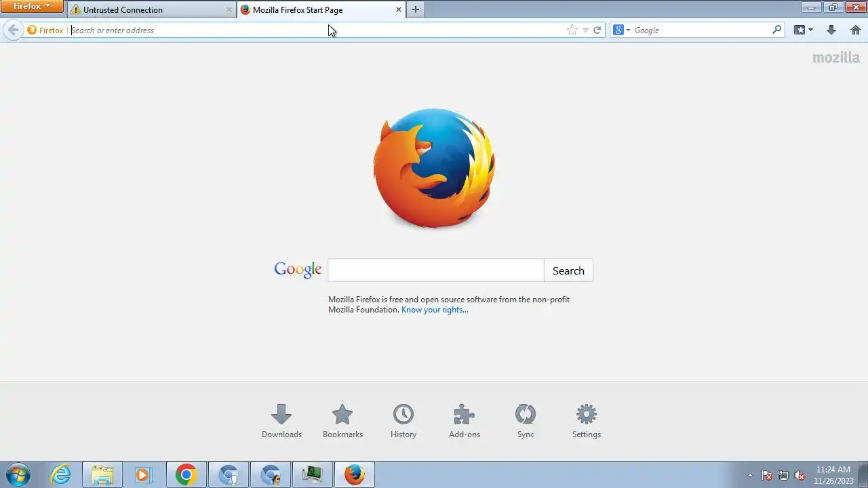The image size is (868, 488).
Task: Click the toolbar search magnifier icon
Action: 777,30
